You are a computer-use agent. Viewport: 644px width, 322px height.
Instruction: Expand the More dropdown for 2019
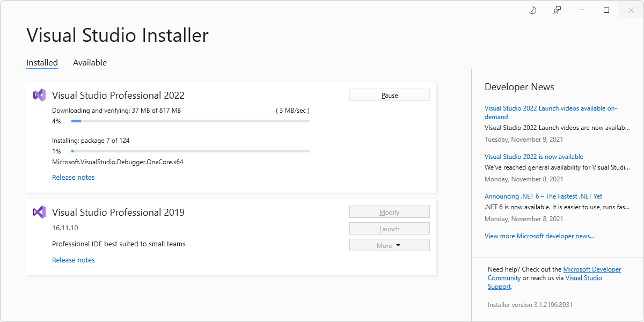click(x=389, y=245)
